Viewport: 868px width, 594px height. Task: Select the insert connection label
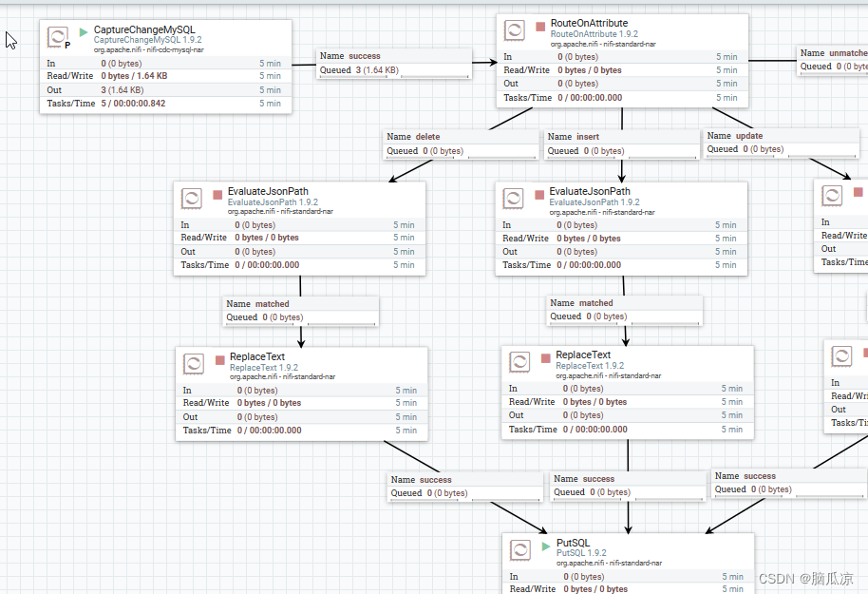click(622, 144)
